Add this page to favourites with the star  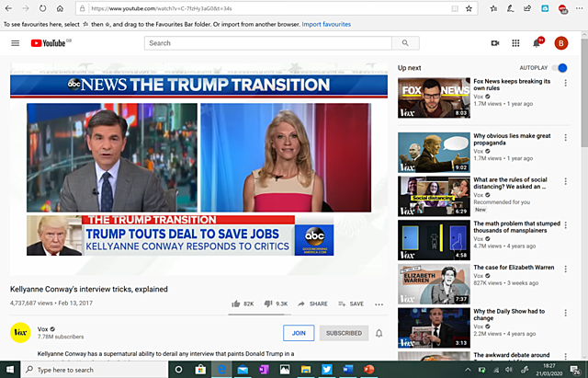[x=469, y=8]
